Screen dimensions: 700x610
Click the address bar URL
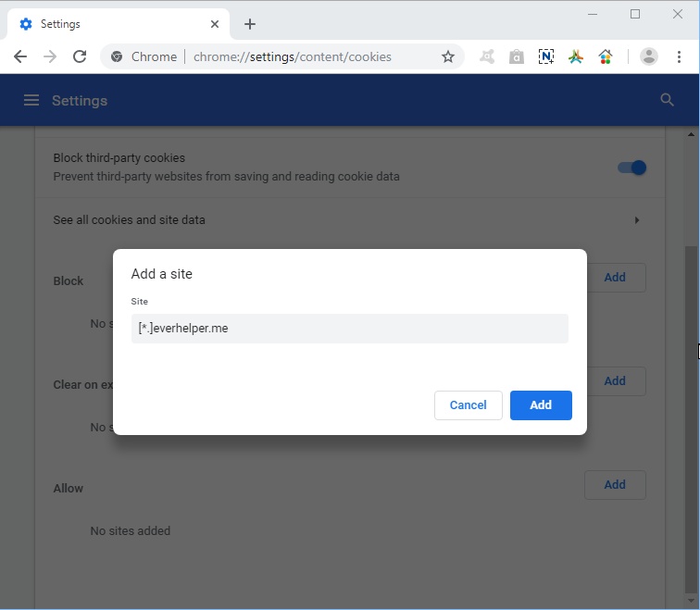[293, 56]
